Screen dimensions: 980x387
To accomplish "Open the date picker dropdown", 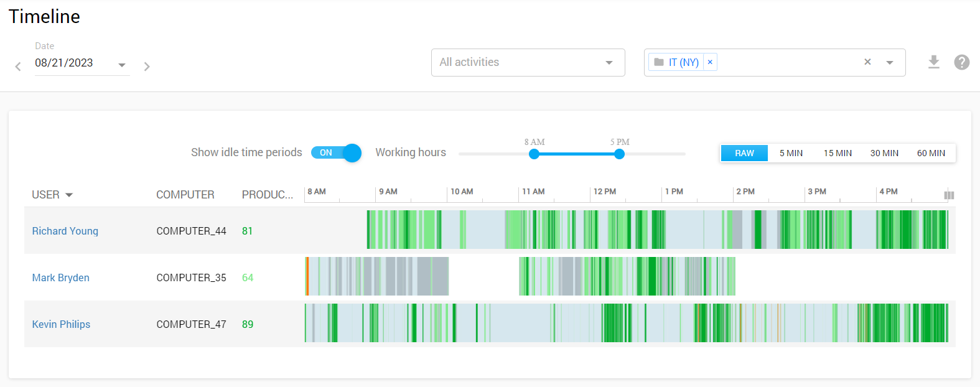I will pos(122,65).
